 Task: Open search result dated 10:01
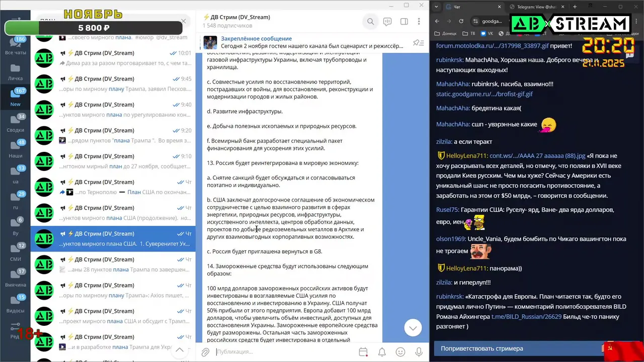click(113, 58)
